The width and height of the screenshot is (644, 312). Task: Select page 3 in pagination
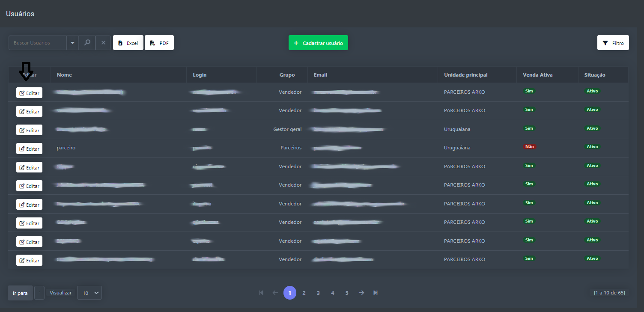coord(318,293)
